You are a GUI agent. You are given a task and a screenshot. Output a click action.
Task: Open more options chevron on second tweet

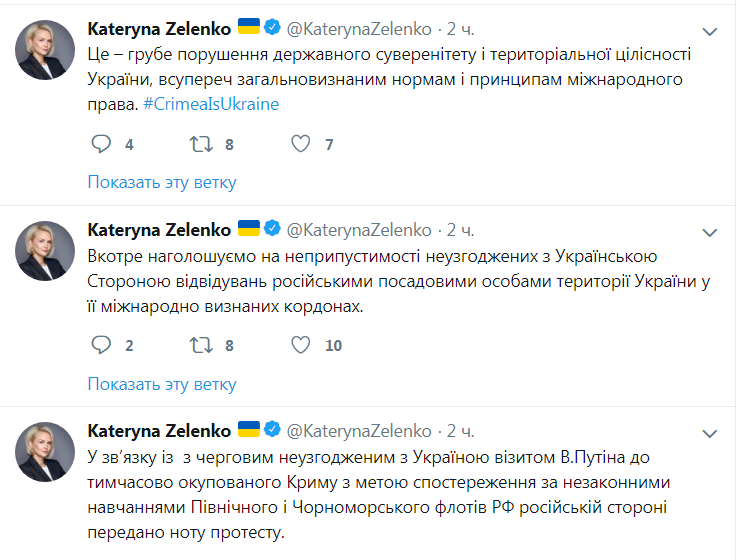click(x=710, y=232)
